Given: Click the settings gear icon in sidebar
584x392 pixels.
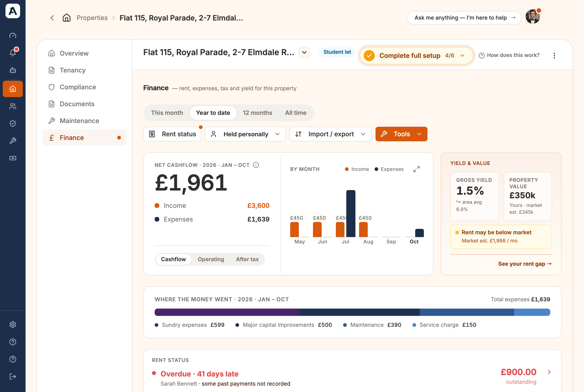Looking at the screenshot, I should click(x=13, y=325).
